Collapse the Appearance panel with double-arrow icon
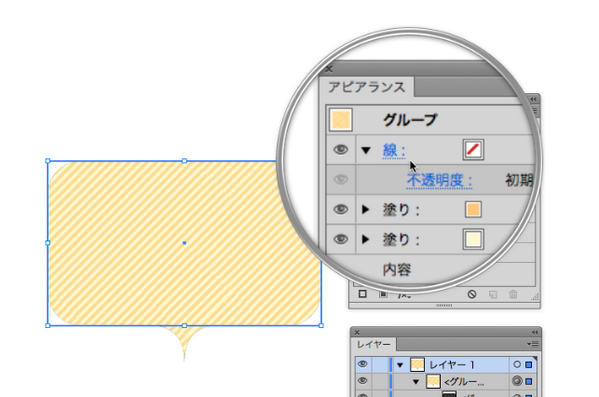The width and height of the screenshot is (599, 397). (533, 99)
